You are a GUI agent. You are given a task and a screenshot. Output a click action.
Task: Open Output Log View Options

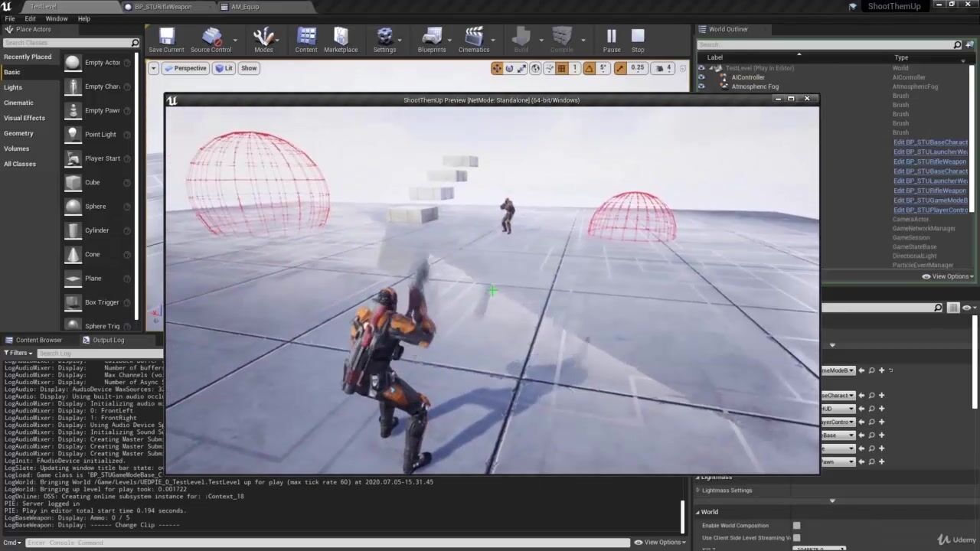(661, 542)
